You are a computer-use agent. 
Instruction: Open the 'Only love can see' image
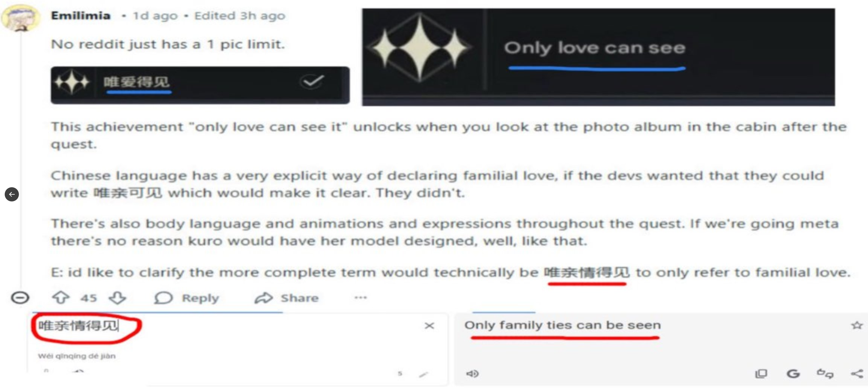[598, 57]
